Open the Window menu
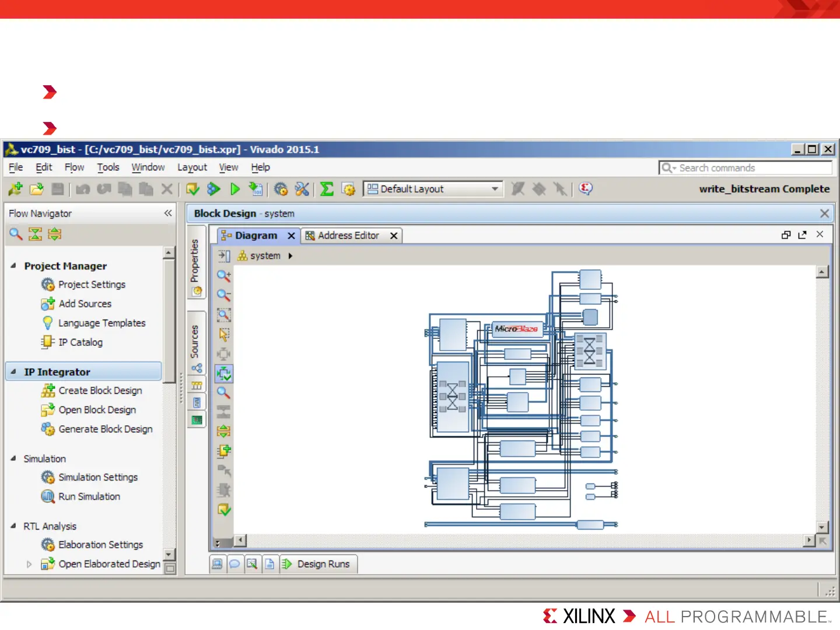The image size is (840, 630). (x=148, y=167)
